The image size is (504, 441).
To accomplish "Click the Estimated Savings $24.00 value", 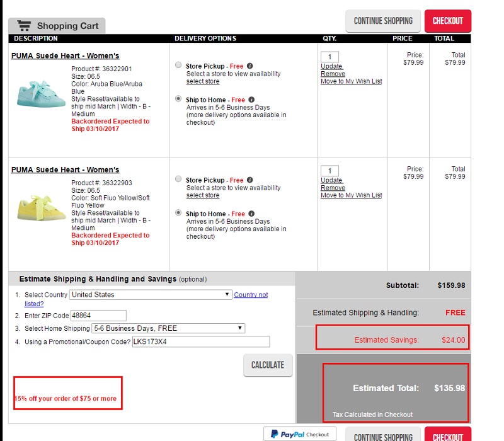I will point(453,340).
